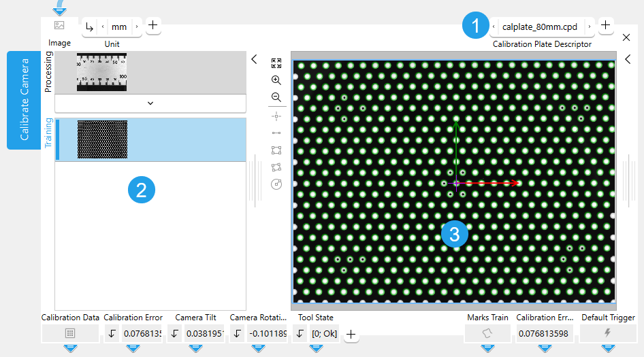Select the Training tab
Image resolution: width=644 pixels, height=357 pixels.
tap(48, 133)
